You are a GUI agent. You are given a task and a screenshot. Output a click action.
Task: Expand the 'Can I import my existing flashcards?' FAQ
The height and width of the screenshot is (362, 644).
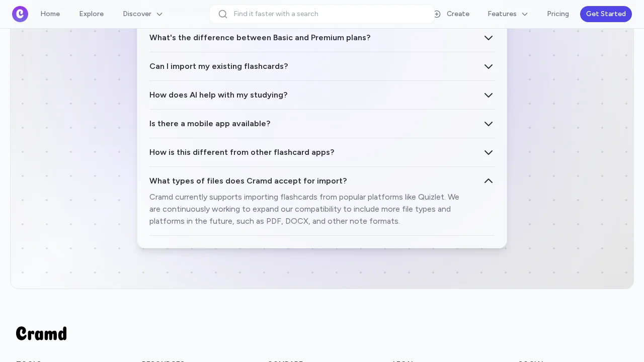tap(322, 66)
